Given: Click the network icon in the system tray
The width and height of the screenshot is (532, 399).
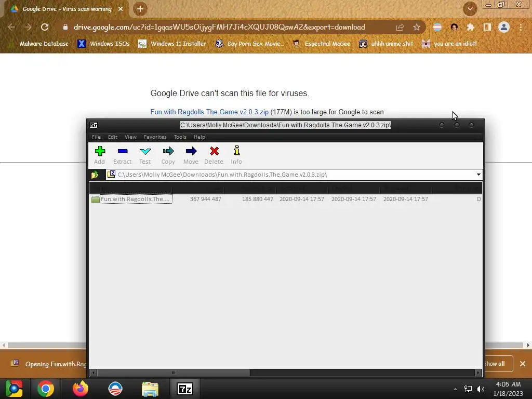Looking at the screenshot, I should (x=468, y=389).
